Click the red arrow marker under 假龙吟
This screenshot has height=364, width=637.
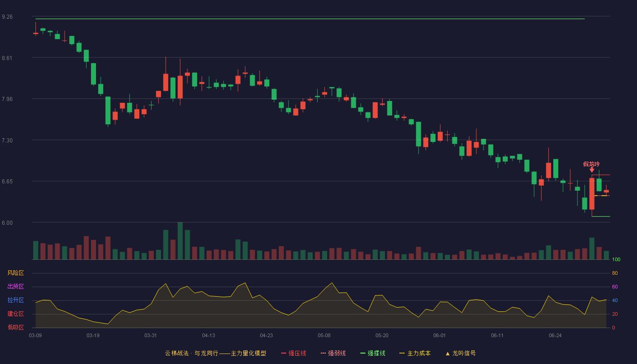click(592, 170)
